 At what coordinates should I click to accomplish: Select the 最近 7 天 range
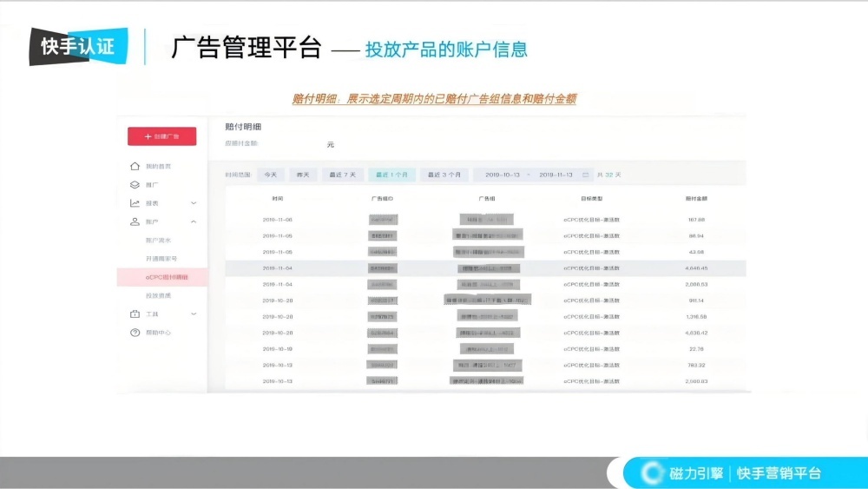(343, 175)
